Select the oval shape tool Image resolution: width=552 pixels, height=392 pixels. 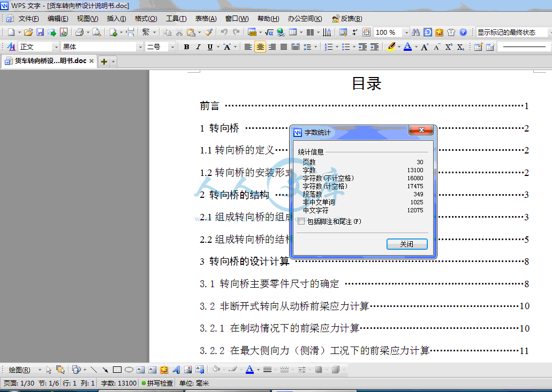point(129,370)
